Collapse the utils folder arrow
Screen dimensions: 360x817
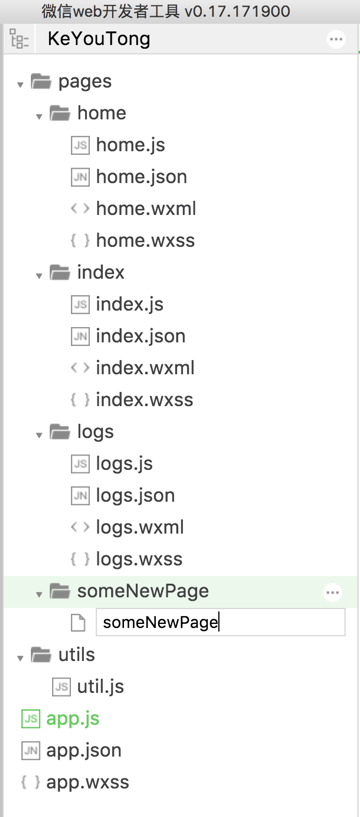point(20,658)
